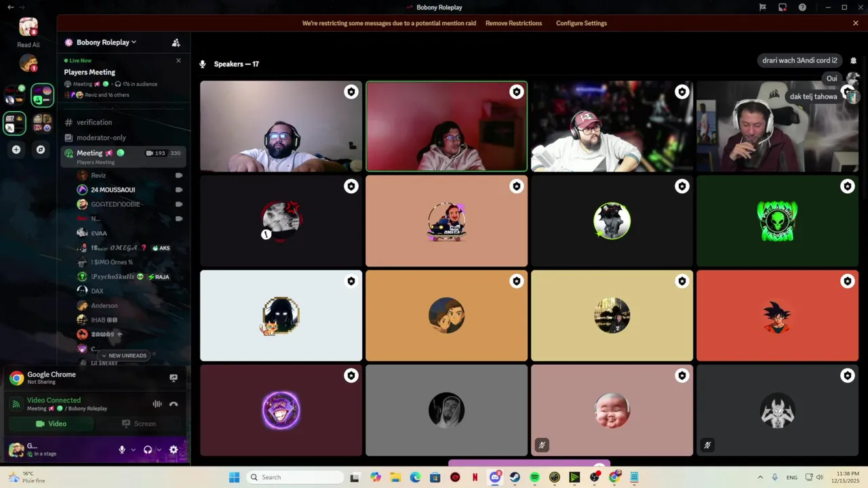Screen dimensions: 868x488
Task: Click moderator shield on first webcam tile
Action: click(x=351, y=91)
